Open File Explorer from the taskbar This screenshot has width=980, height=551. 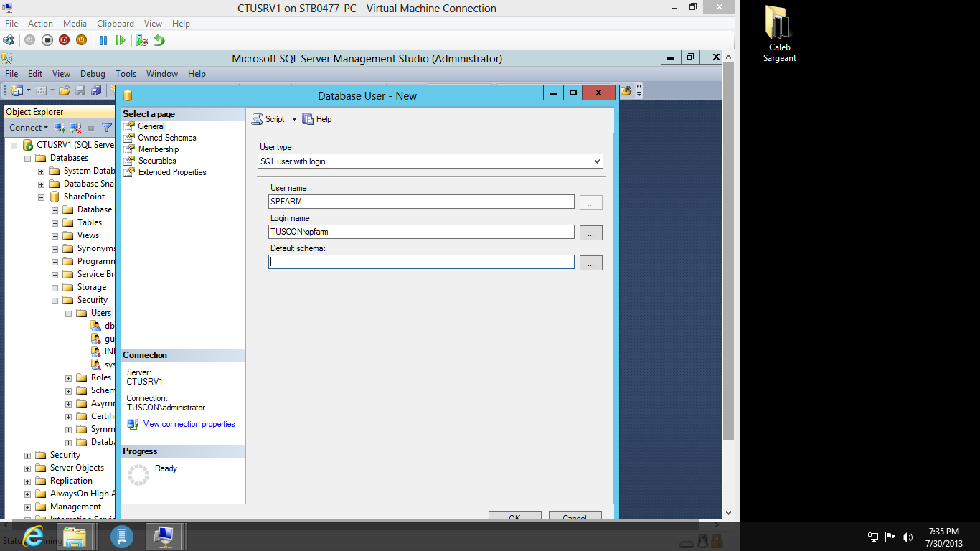click(75, 536)
